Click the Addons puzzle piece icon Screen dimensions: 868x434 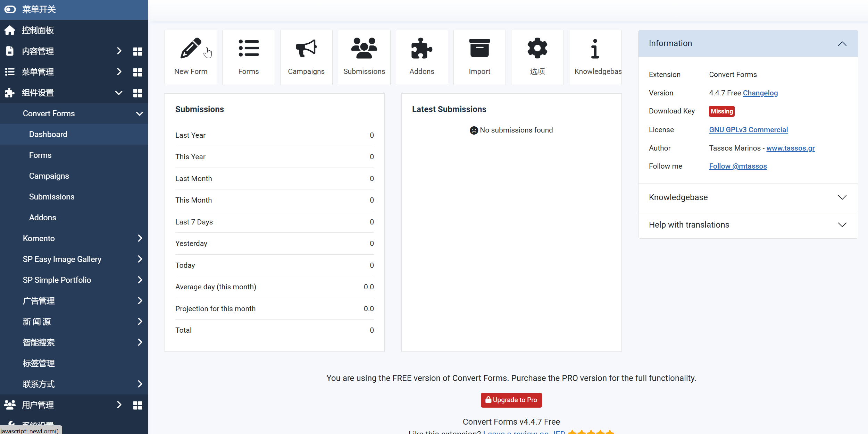click(x=422, y=49)
